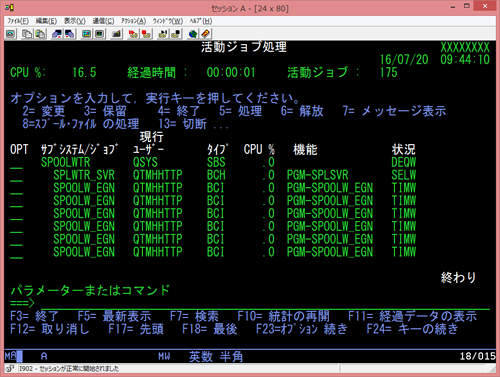
Task: Open the 通信(C) menu
Action: click(103, 21)
